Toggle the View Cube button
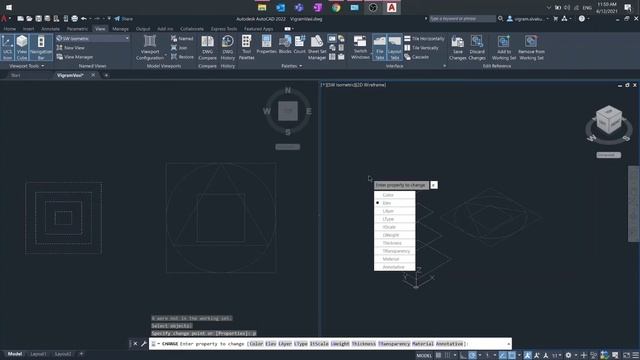The width and height of the screenshot is (640, 360). 22,47
